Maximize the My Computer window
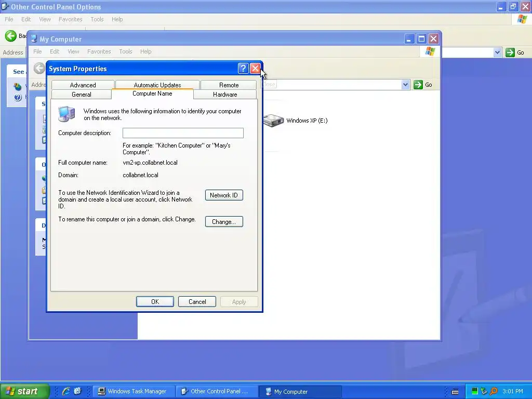This screenshot has width=532, height=399. pyautogui.click(x=421, y=39)
